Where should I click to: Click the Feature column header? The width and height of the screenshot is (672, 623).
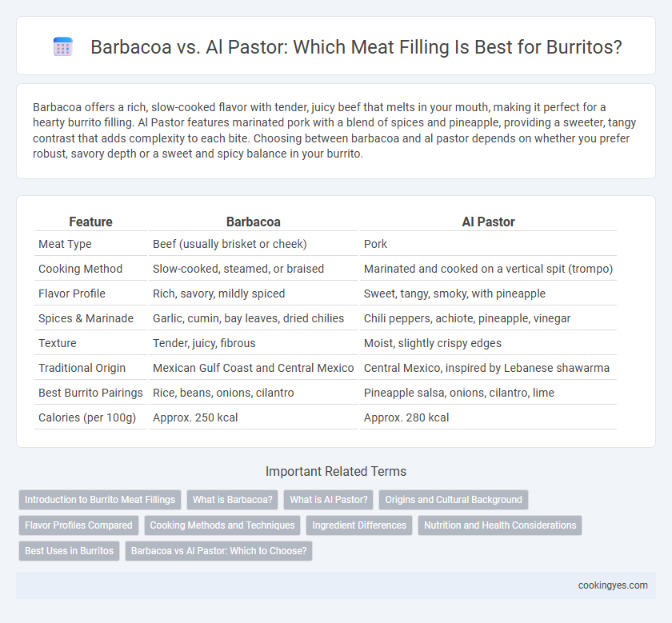(x=90, y=222)
